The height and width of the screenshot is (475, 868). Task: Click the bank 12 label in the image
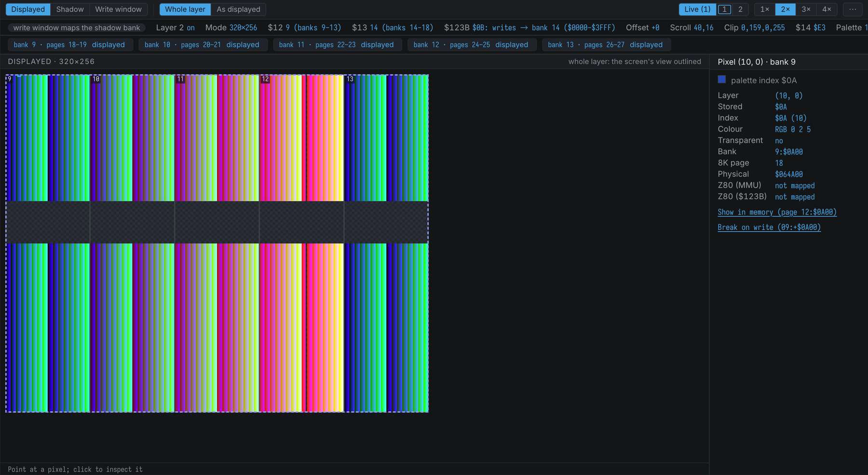point(265,79)
